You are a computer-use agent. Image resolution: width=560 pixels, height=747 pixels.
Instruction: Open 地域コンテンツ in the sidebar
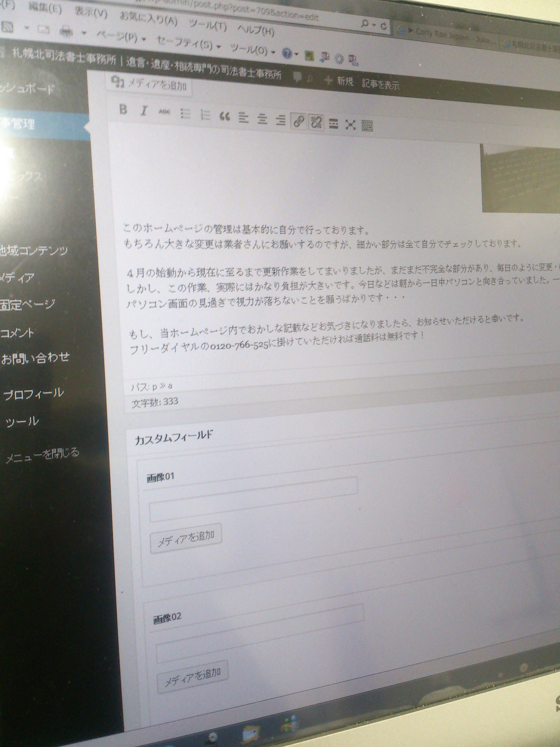[x=34, y=250]
